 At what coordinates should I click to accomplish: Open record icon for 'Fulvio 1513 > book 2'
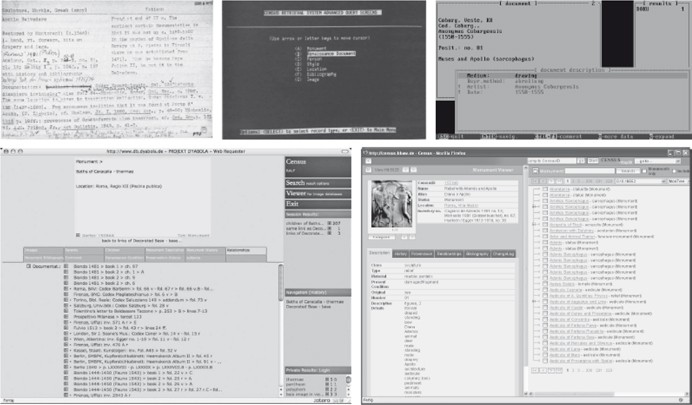coord(66,328)
